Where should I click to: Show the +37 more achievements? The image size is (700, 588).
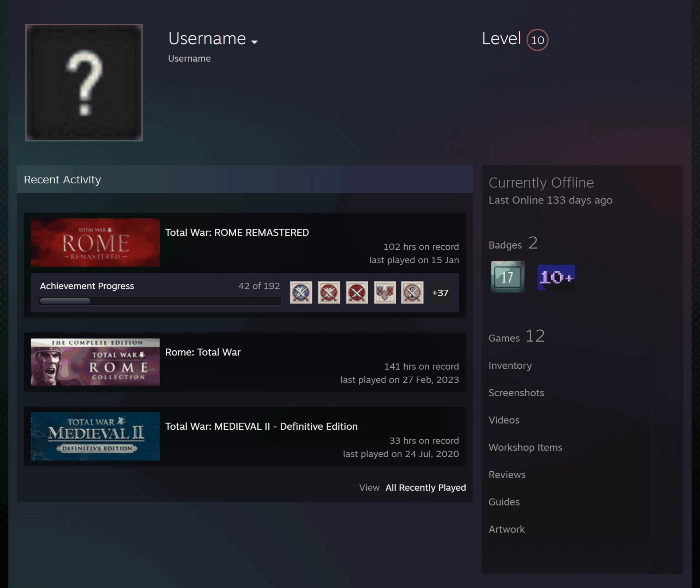(440, 293)
